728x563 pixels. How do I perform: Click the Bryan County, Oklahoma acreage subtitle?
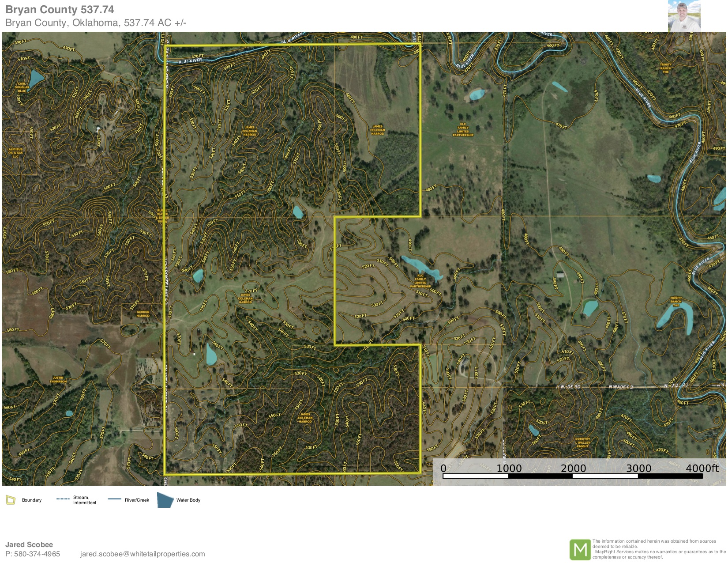tap(96, 23)
